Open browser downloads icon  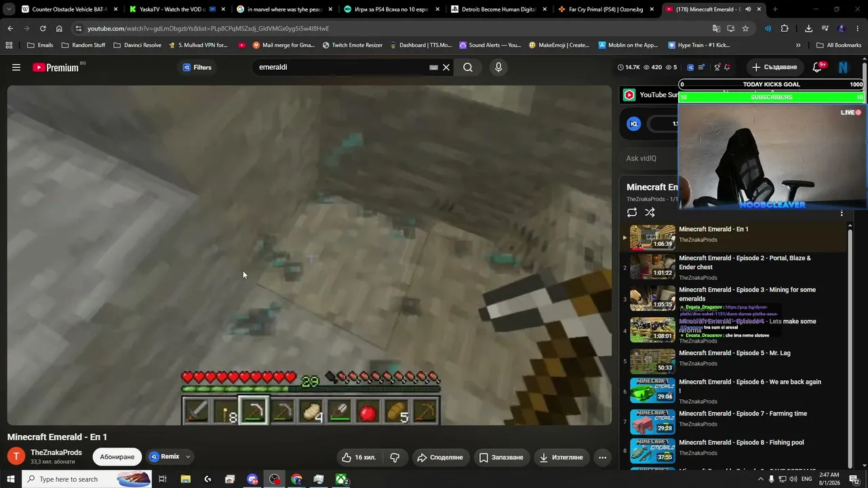808,28
